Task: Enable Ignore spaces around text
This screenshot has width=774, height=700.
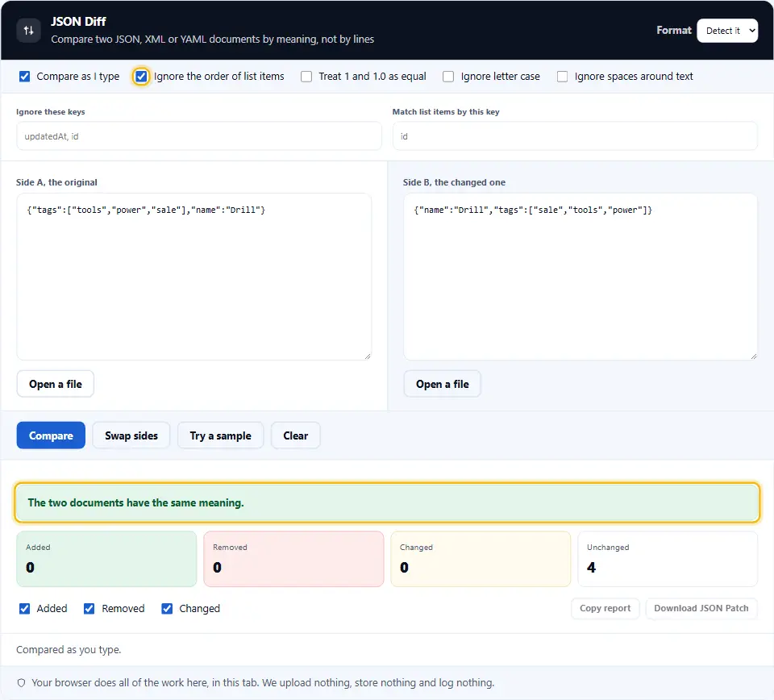Action: (562, 77)
